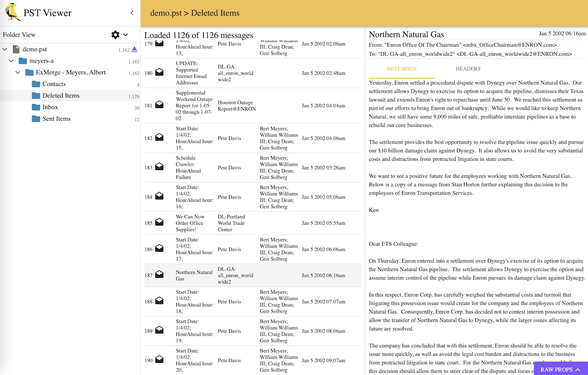Click the demo.pst file icon
Viewport: 588px width, 375px height.
pyautogui.click(x=16, y=50)
